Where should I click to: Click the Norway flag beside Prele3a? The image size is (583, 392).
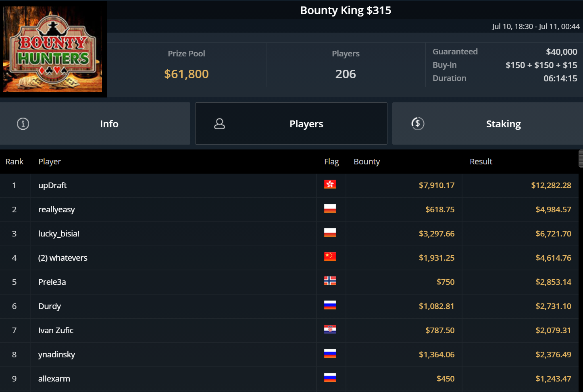pyautogui.click(x=330, y=281)
